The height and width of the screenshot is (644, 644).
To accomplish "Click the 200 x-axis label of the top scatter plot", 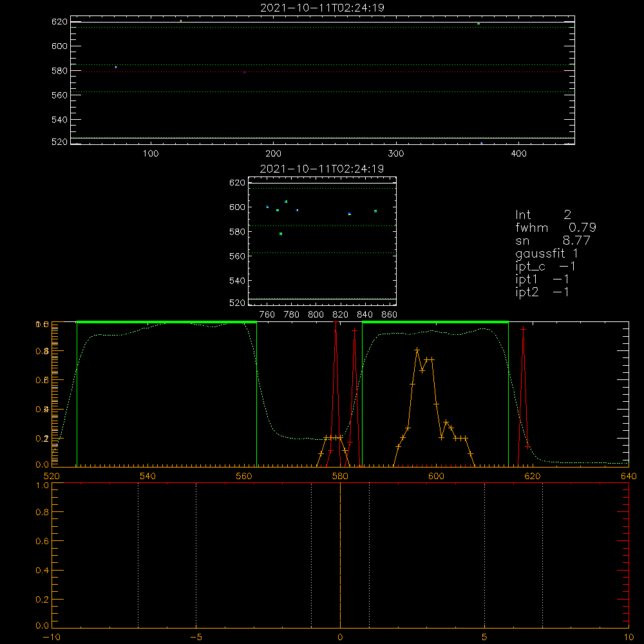I will pos(273,154).
